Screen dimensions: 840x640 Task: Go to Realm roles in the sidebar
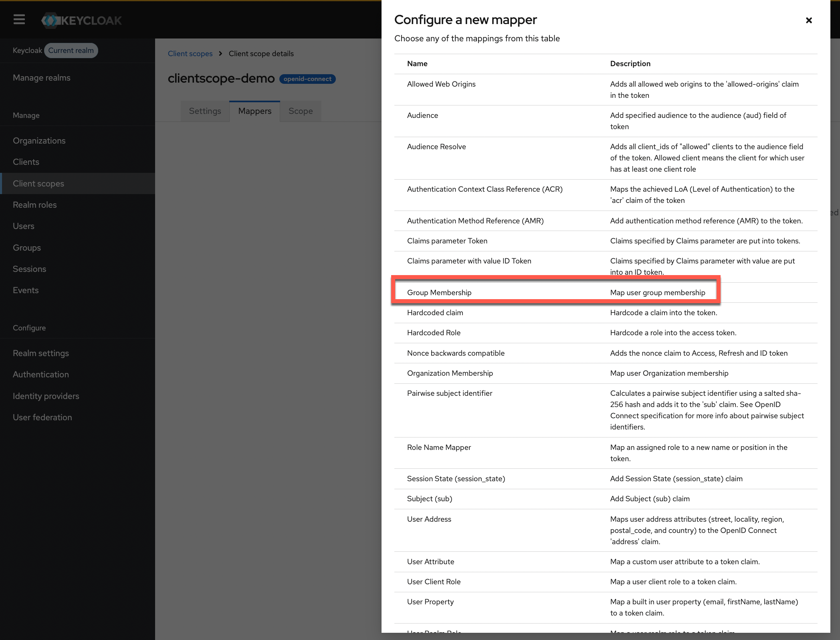click(x=35, y=205)
